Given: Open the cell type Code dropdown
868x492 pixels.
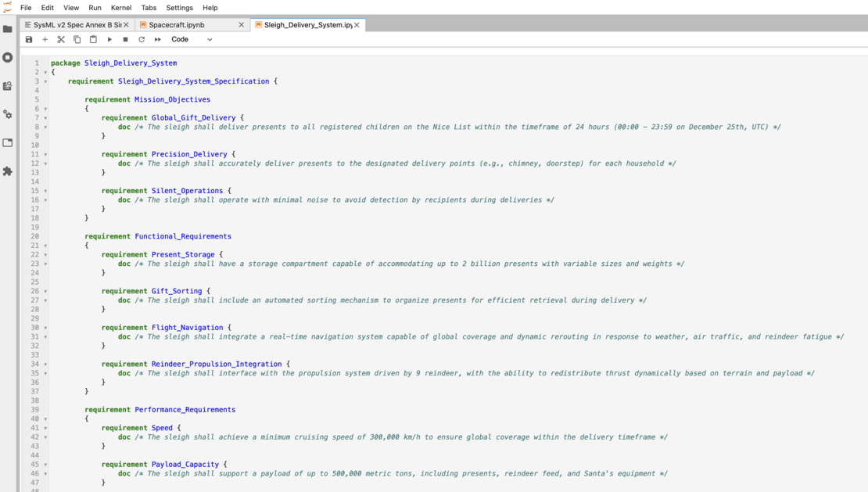Looking at the screenshot, I should [192, 39].
